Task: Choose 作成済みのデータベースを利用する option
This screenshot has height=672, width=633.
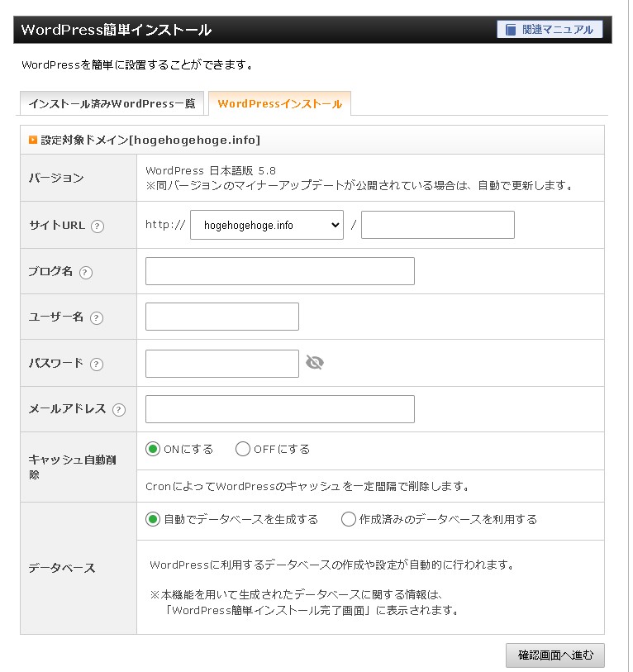Action: (x=349, y=520)
